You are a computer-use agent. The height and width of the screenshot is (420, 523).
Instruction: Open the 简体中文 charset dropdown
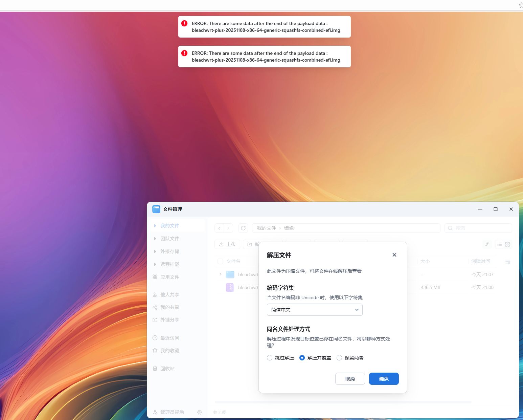[x=315, y=310]
